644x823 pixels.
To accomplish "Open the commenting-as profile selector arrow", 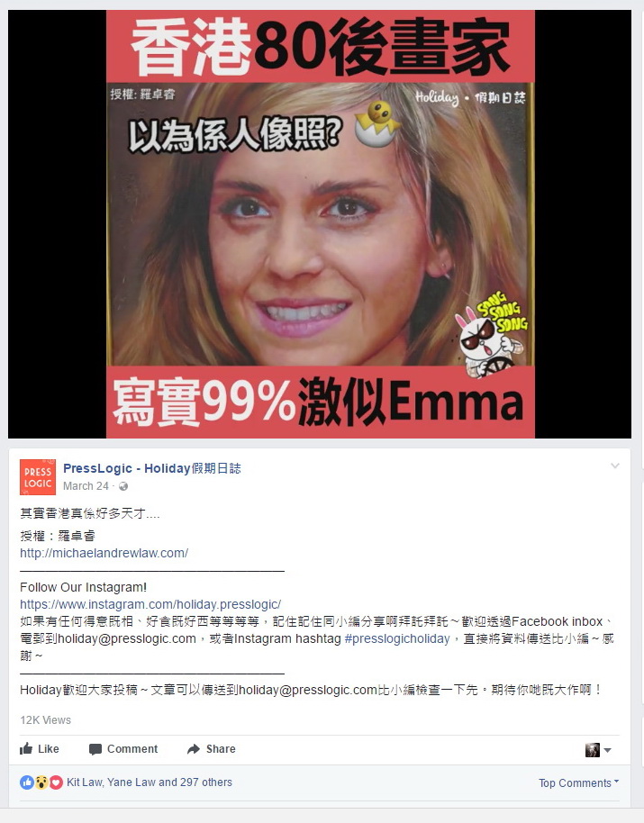I will pos(607,750).
